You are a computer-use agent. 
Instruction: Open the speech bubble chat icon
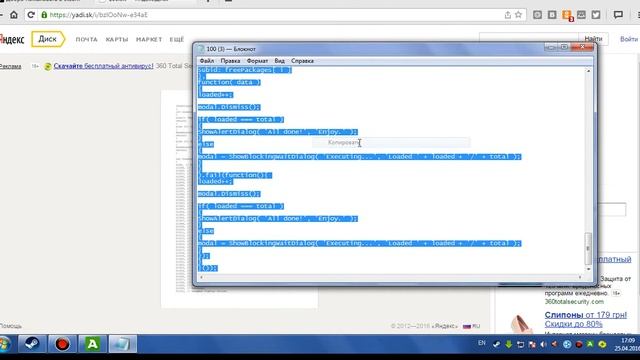pos(618,15)
